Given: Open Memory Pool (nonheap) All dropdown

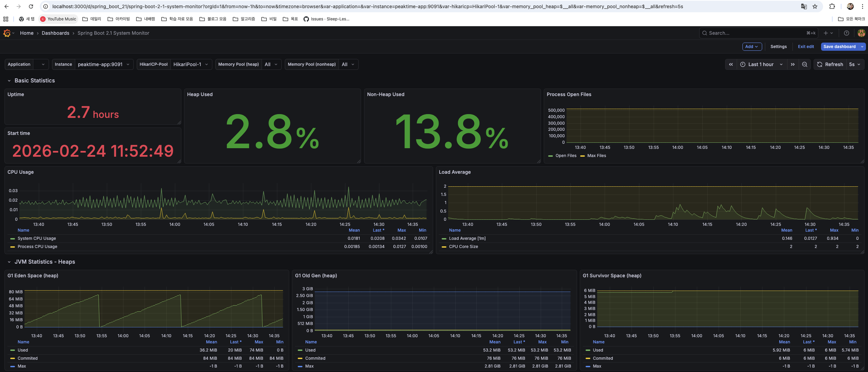Looking at the screenshot, I should pos(348,64).
